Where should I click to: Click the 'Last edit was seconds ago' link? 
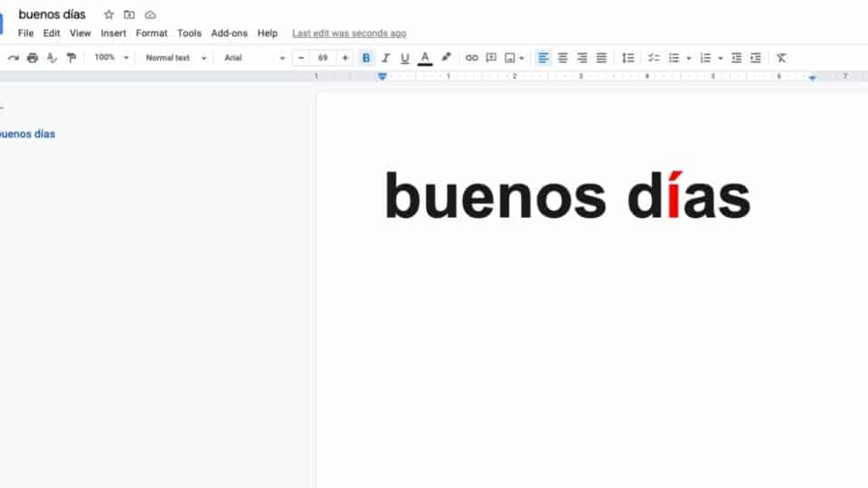pyautogui.click(x=348, y=33)
